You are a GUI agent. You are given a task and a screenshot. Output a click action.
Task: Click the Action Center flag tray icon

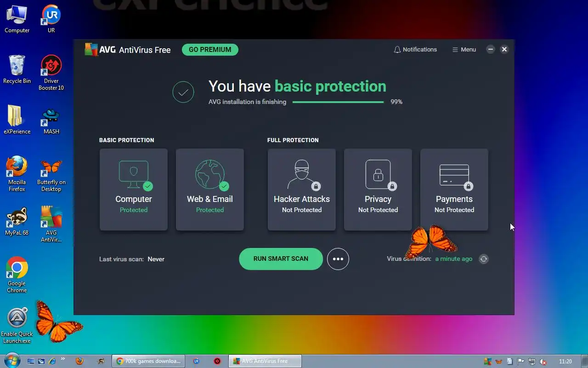point(521,362)
